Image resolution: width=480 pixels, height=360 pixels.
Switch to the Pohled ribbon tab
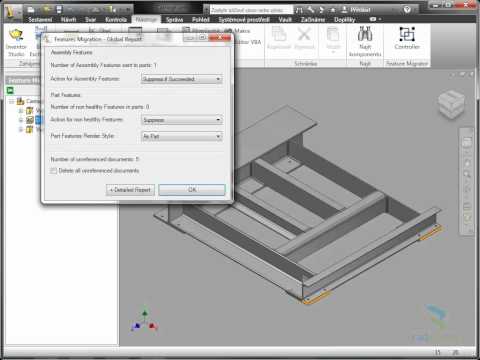[201, 20]
